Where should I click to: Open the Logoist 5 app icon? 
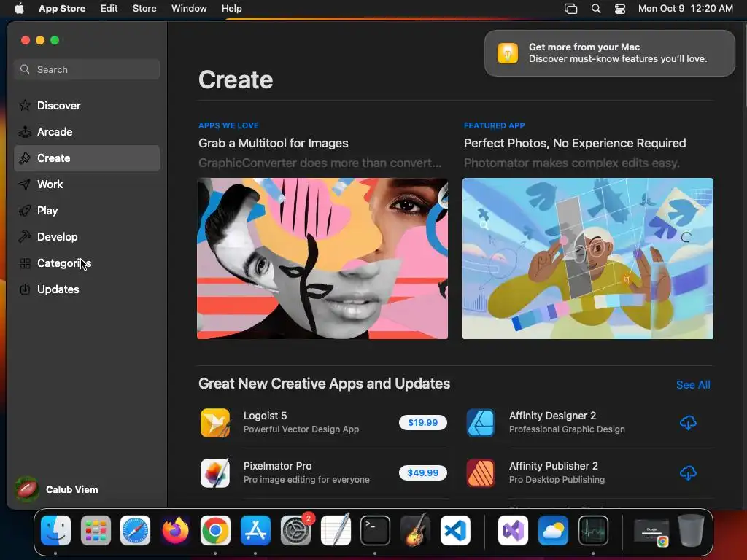pos(215,422)
